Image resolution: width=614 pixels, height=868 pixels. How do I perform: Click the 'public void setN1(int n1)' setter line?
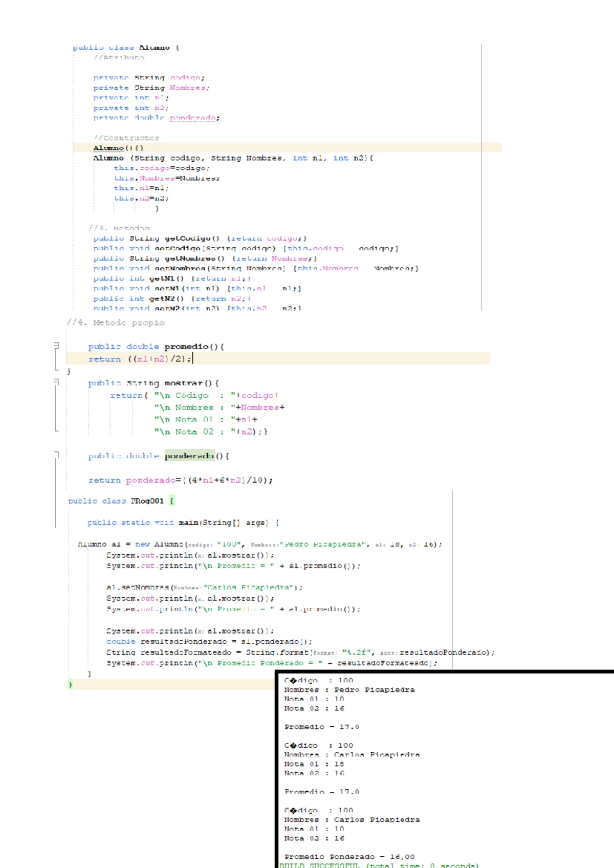[x=198, y=289]
